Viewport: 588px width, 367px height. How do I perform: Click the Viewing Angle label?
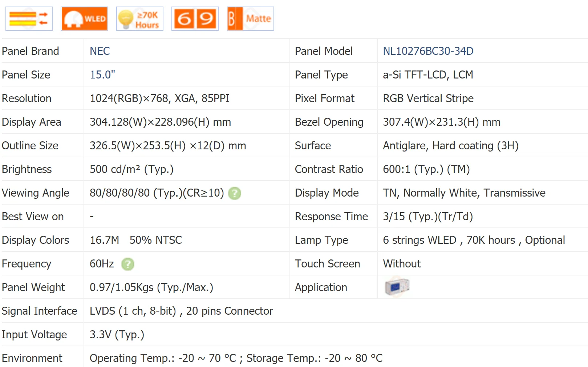35,193
